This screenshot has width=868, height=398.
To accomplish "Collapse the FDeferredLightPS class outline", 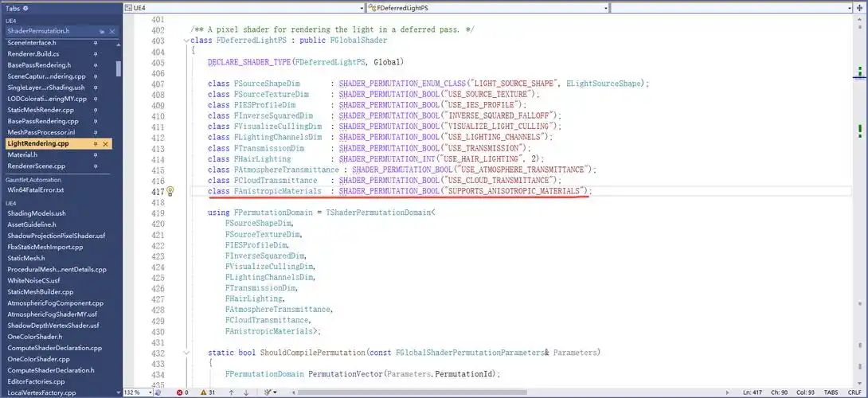I will [x=186, y=41].
